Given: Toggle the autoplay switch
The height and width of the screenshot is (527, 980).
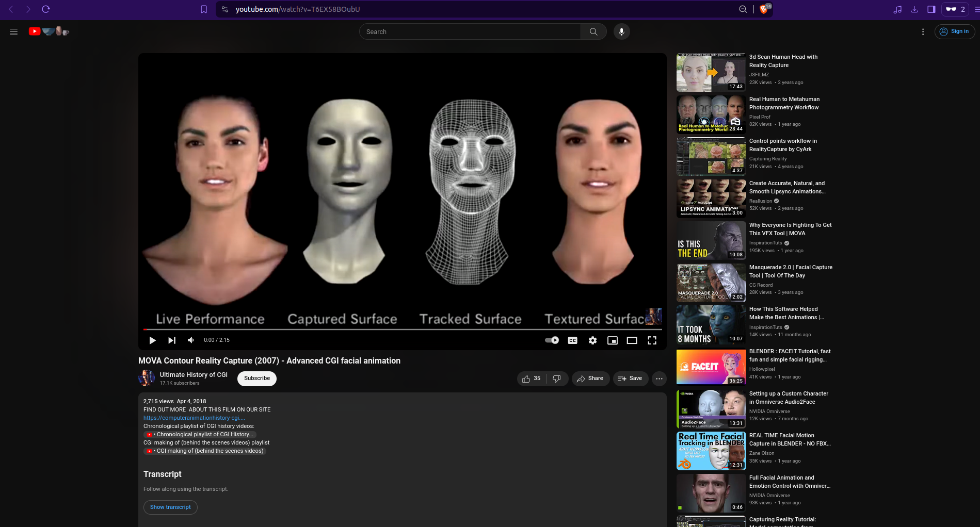Looking at the screenshot, I should point(552,340).
